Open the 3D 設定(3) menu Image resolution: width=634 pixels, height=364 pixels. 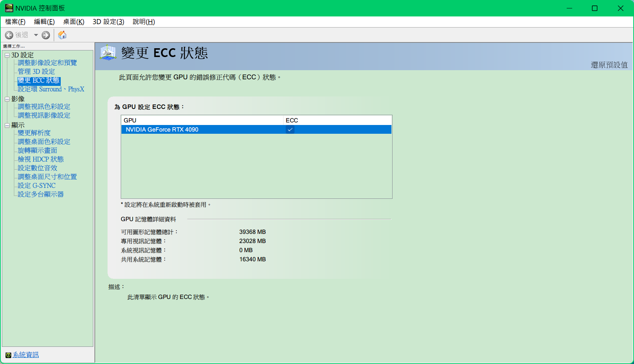click(109, 22)
